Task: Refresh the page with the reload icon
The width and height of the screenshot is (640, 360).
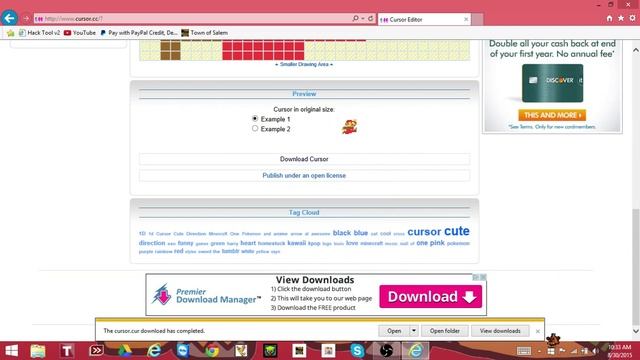Action: pos(371,18)
